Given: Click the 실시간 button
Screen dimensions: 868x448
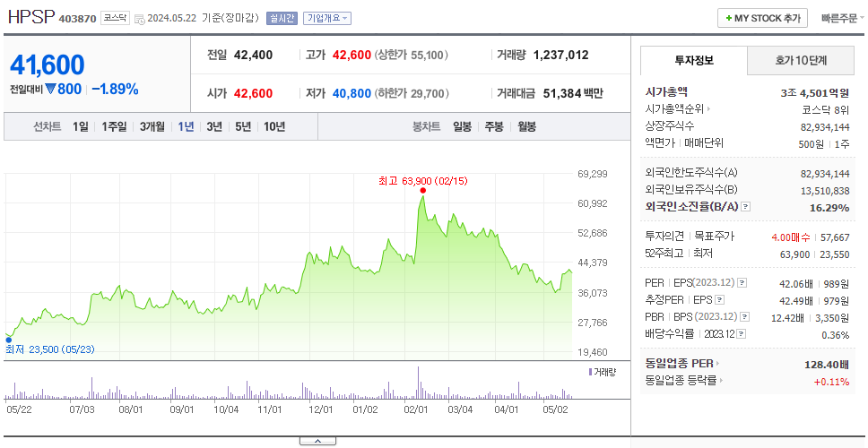Looking at the screenshot, I should pyautogui.click(x=282, y=18).
